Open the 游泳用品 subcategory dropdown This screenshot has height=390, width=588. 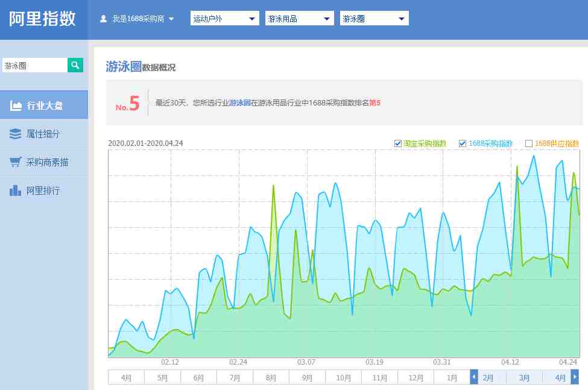click(299, 19)
